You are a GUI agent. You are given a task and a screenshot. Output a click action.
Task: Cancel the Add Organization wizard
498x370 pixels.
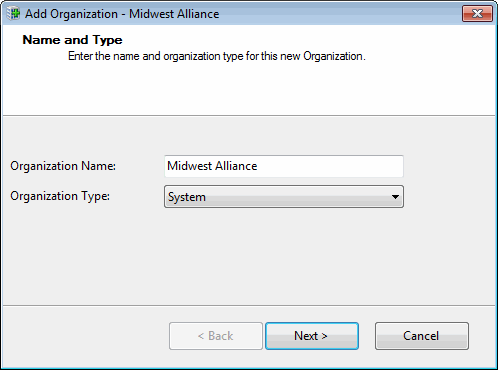(x=422, y=336)
